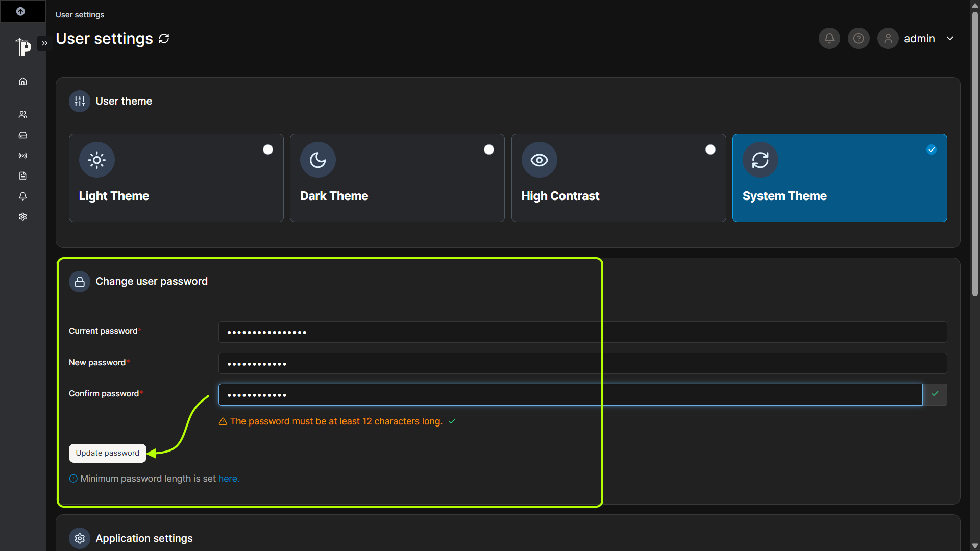Open notifications bell in header
Screen dimensions: 980x551
(x=829, y=38)
